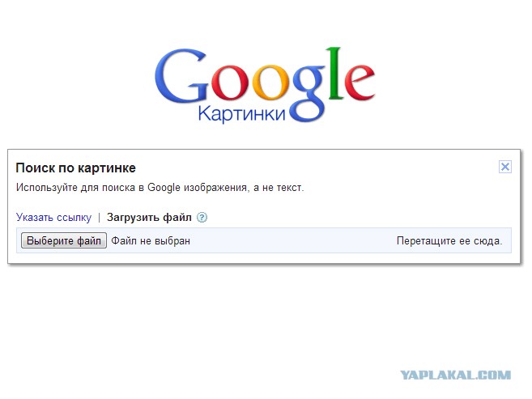Click the Файл не выбран text
This screenshot has height=399, width=532.
pos(151,241)
